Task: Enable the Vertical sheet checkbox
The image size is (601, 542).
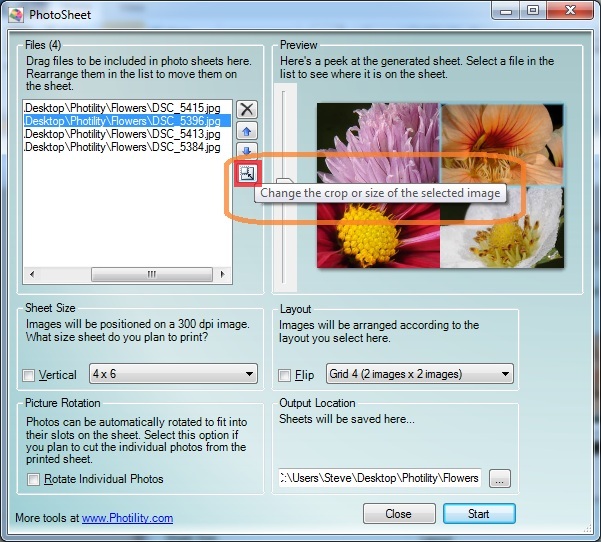Action: (x=29, y=375)
